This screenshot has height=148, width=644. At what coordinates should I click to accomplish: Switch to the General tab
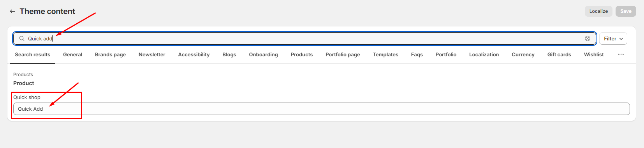[72, 54]
